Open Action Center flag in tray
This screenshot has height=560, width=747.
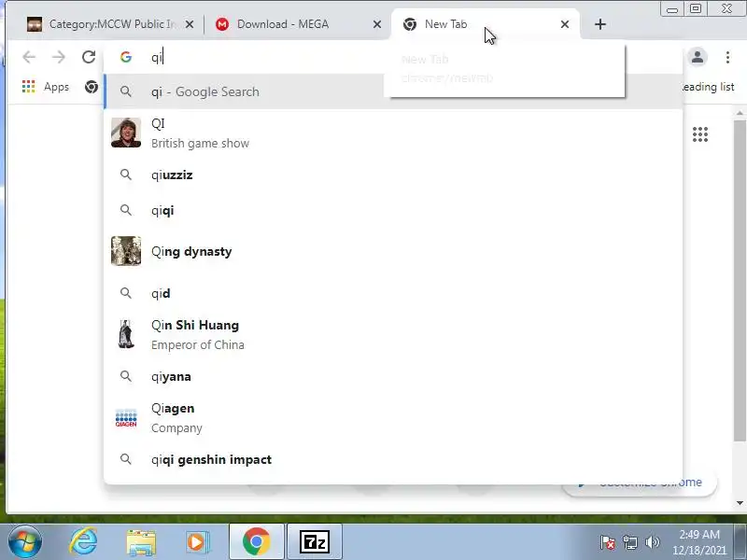608,542
